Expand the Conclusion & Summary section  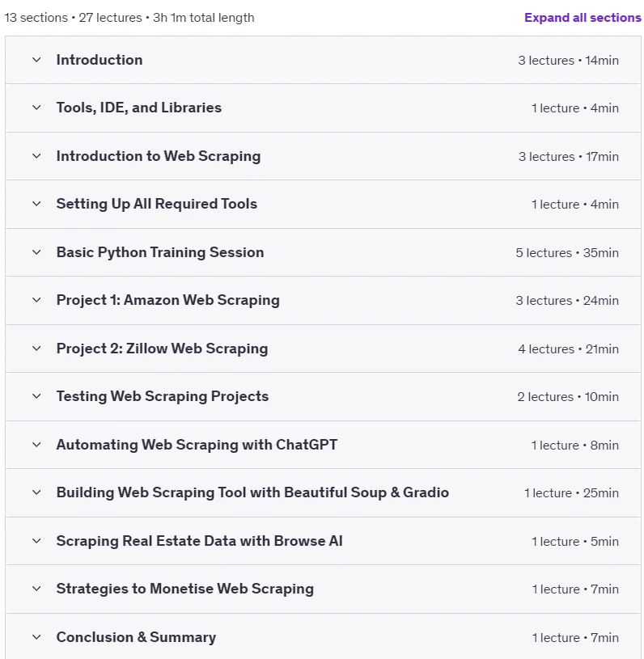pos(323,636)
